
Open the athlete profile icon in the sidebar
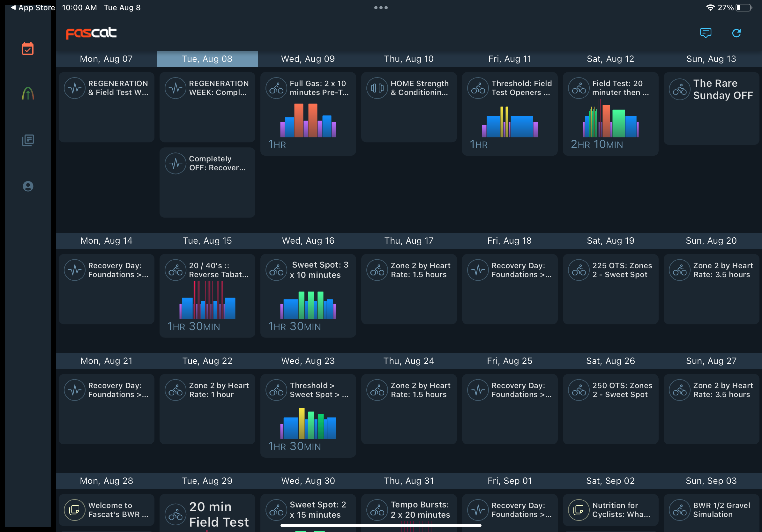click(28, 186)
